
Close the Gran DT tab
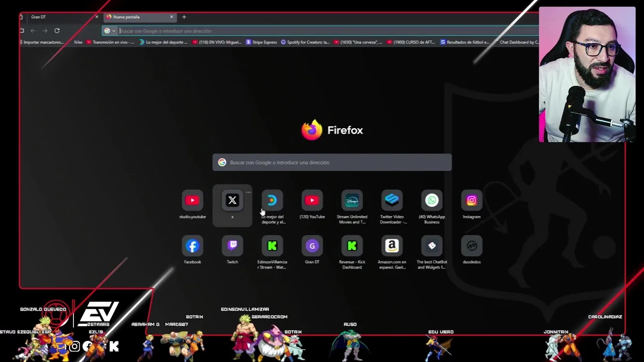97,17
